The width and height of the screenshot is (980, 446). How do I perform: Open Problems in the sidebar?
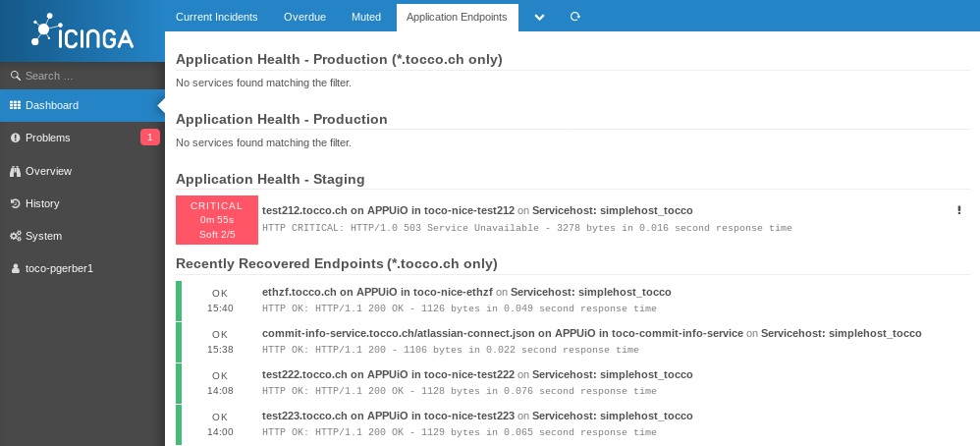82,138
